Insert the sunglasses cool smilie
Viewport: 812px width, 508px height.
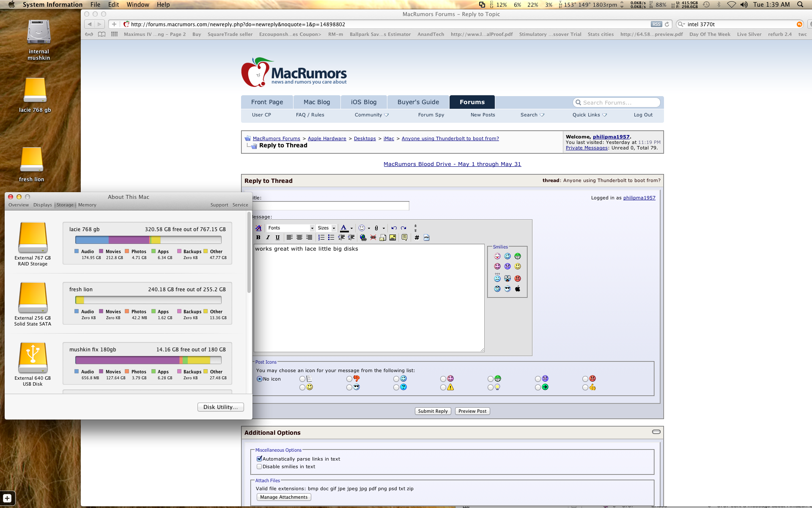(x=507, y=289)
